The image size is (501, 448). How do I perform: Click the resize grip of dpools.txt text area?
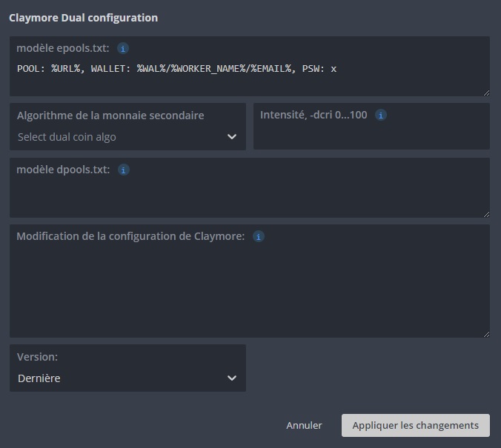[x=486, y=214]
